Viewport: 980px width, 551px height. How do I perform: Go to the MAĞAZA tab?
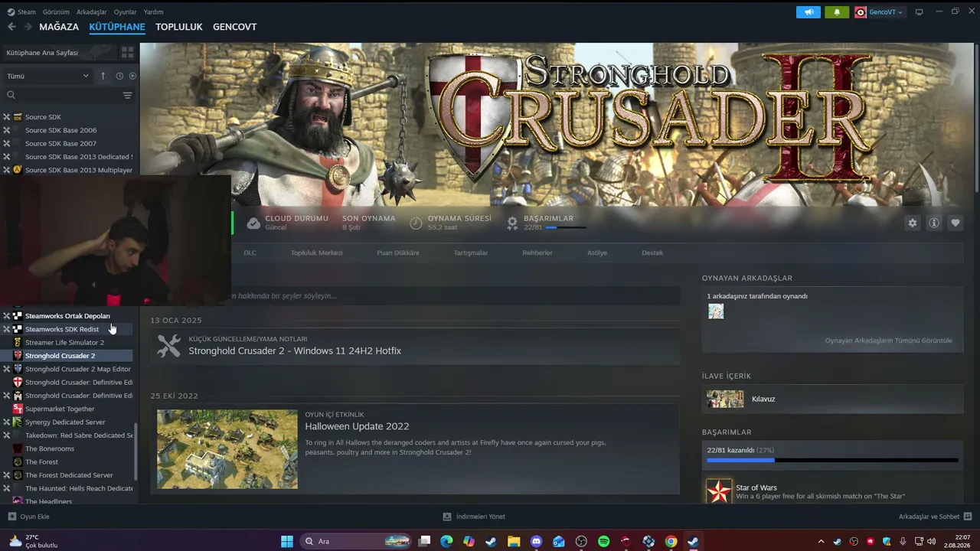point(59,27)
